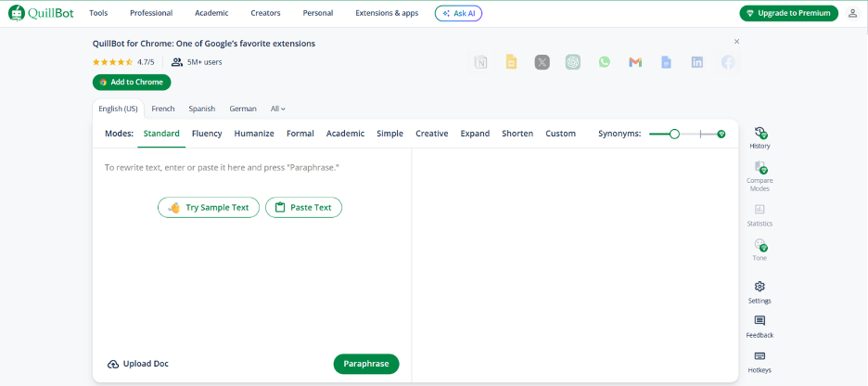Open the Personal menu
The height and width of the screenshot is (386, 868).
[x=318, y=13]
